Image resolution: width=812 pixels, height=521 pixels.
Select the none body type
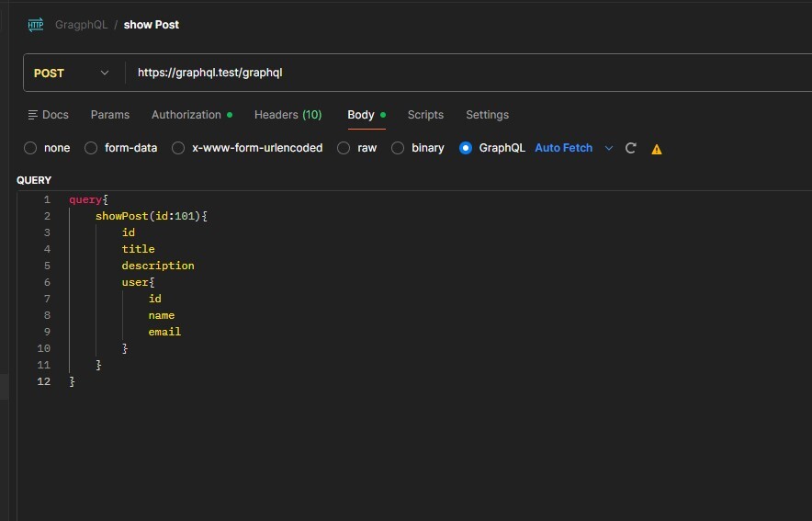click(x=30, y=148)
